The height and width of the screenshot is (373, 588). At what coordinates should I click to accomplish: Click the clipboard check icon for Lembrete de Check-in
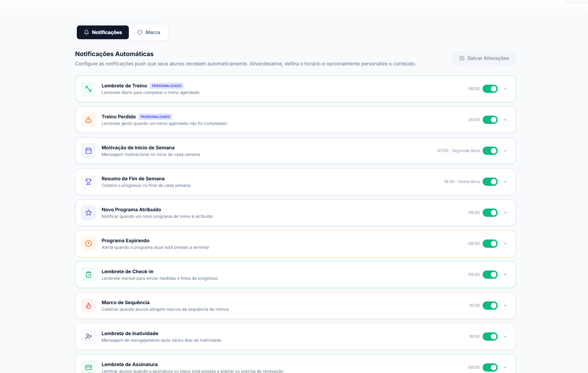pyautogui.click(x=89, y=275)
